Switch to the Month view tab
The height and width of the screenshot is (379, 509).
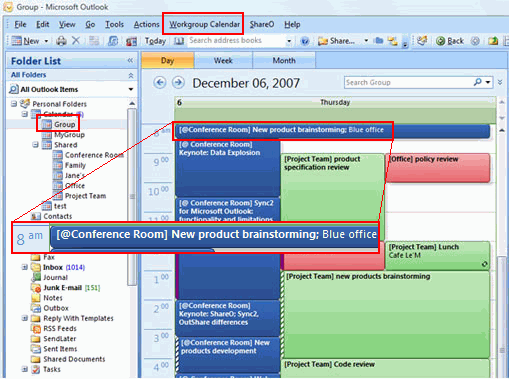point(284,61)
